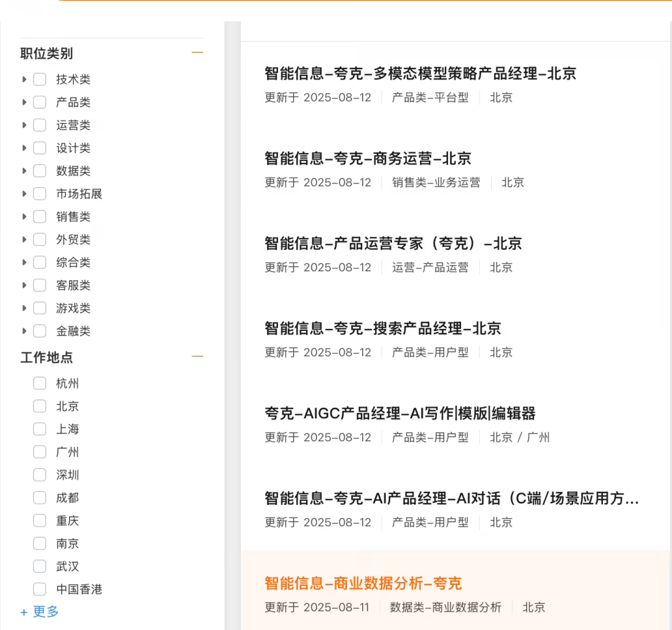Expand the 技术类 category arrow
Screen dimensions: 672x630
click(24, 79)
